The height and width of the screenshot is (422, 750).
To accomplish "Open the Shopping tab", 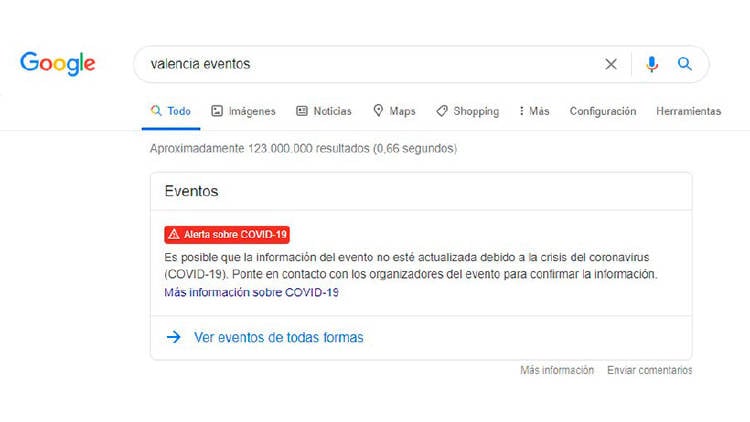I will click(x=467, y=111).
